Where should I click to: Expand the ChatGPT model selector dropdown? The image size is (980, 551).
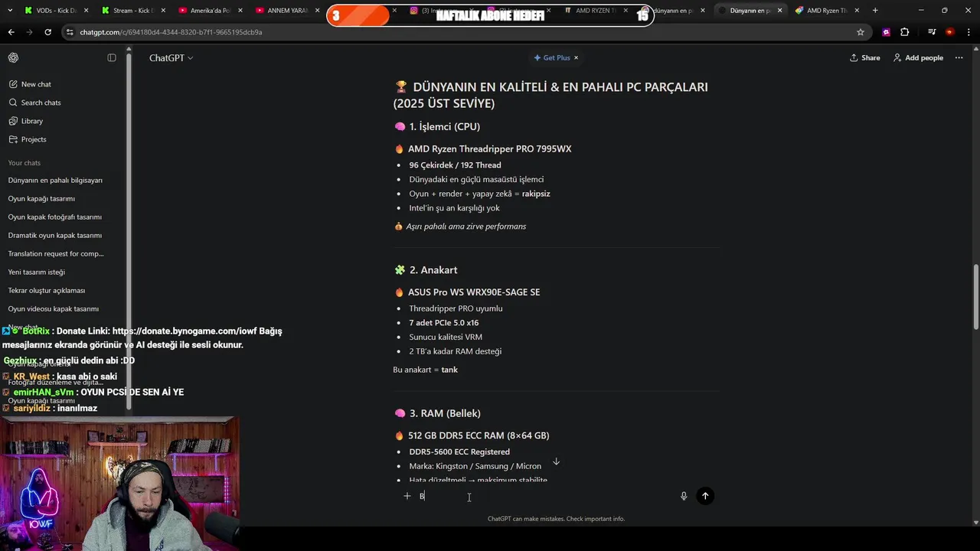pyautogui.click(x=171, y=57)
